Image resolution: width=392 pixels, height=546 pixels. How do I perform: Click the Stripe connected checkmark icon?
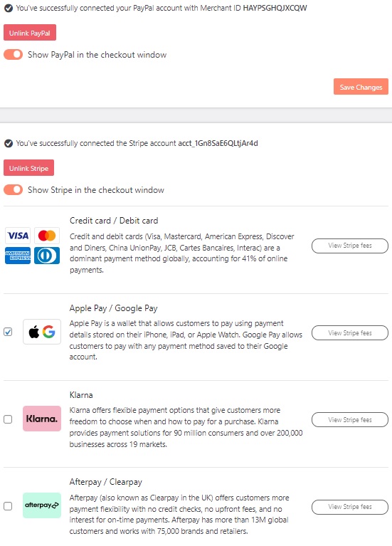click(x=9, y=144)
